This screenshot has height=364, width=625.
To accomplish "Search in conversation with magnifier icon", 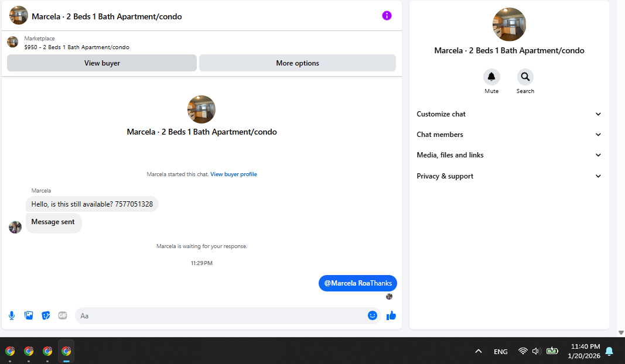I will [525, 77].
